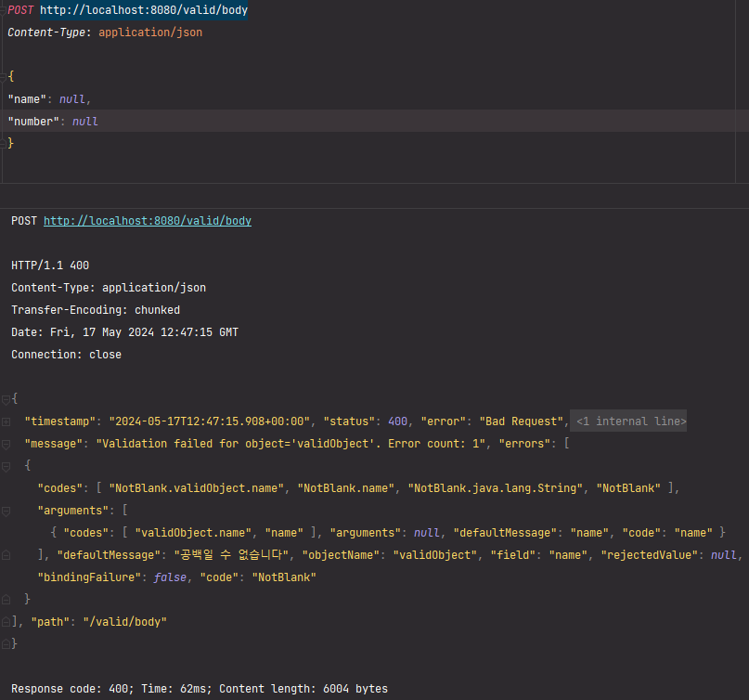This screenshot has height=700, width=749.
Task: Click the null value of "number" field
Action: [x=85, y=122]
